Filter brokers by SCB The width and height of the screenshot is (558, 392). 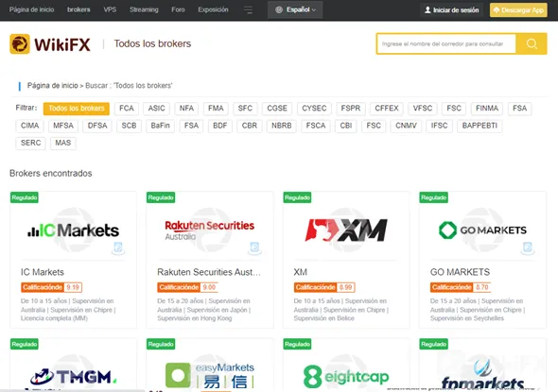[129, 126]
